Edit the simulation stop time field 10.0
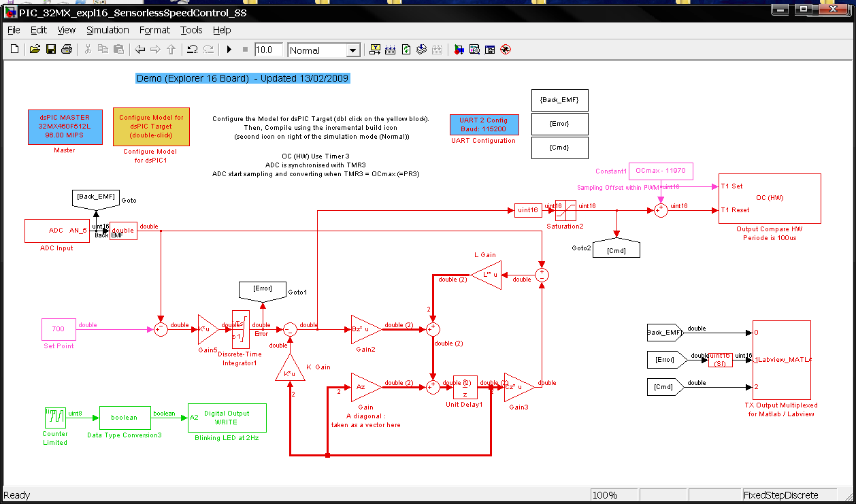This screenshot has height=504, width=856. [269, 50]
